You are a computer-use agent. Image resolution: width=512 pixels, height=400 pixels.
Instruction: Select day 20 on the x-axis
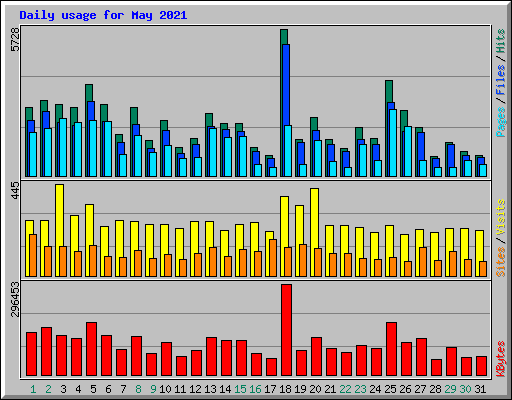(x=315, y=389)
